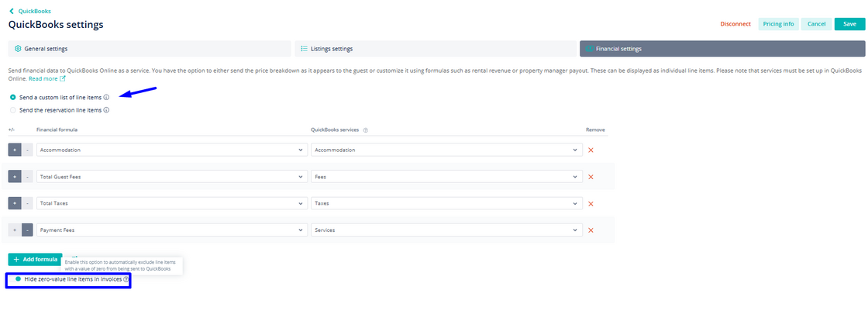Open Pricing info
Image resolution: width=868 pixels, height=311 pixels.
778,24
